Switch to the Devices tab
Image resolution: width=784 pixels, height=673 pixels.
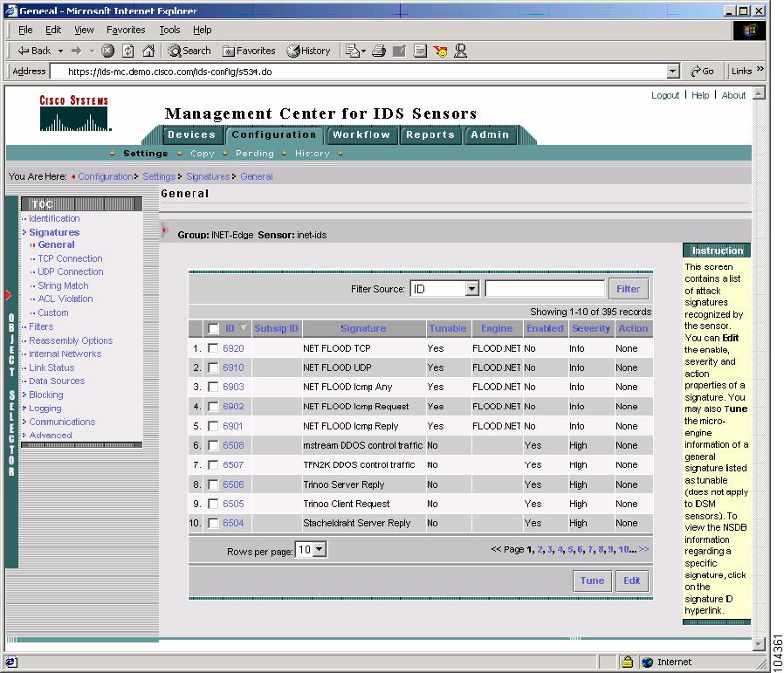pyautogui.click(x=192, y=134)
